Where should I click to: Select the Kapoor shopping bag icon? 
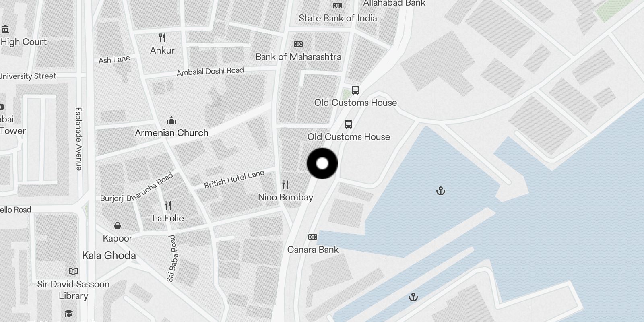[118, 226]
